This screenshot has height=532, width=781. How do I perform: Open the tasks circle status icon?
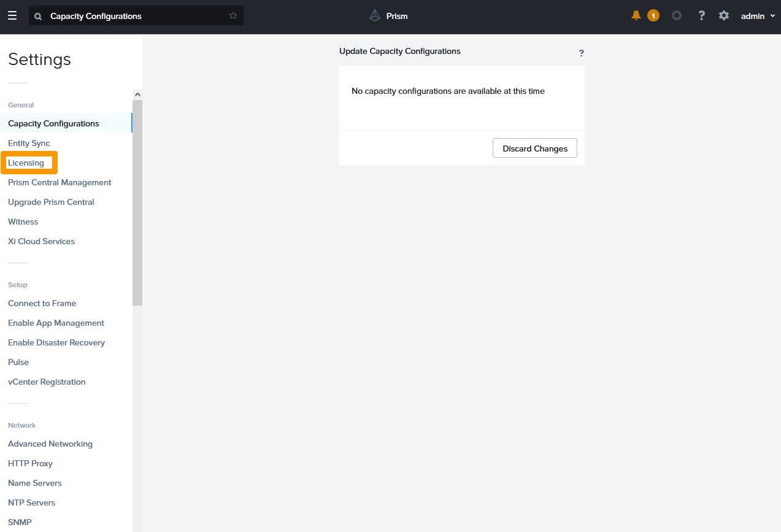tap(677, 16)
